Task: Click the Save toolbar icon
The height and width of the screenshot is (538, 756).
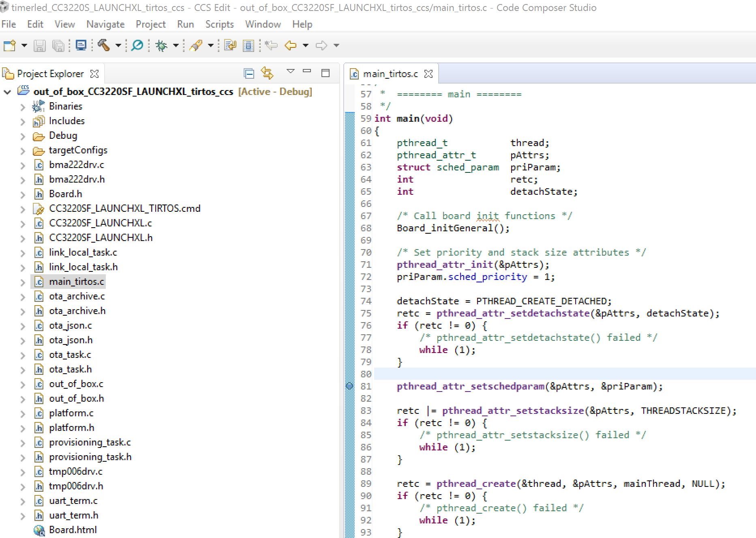Action: (x=39, y=45)
